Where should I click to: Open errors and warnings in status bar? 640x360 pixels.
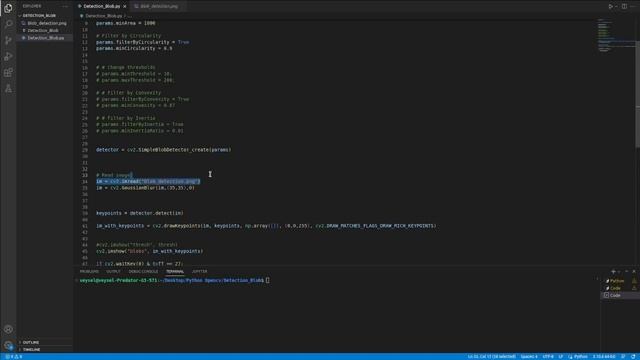14,357
